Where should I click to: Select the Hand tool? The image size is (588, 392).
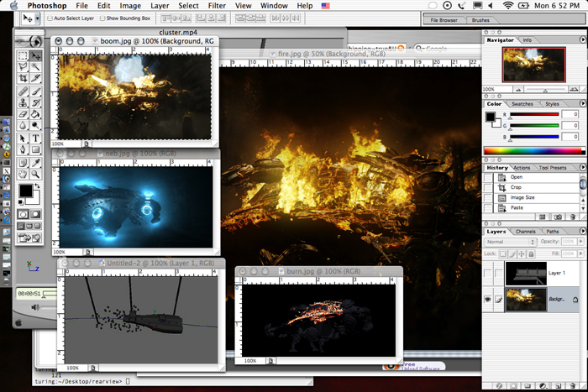click(x=23, y=174)
